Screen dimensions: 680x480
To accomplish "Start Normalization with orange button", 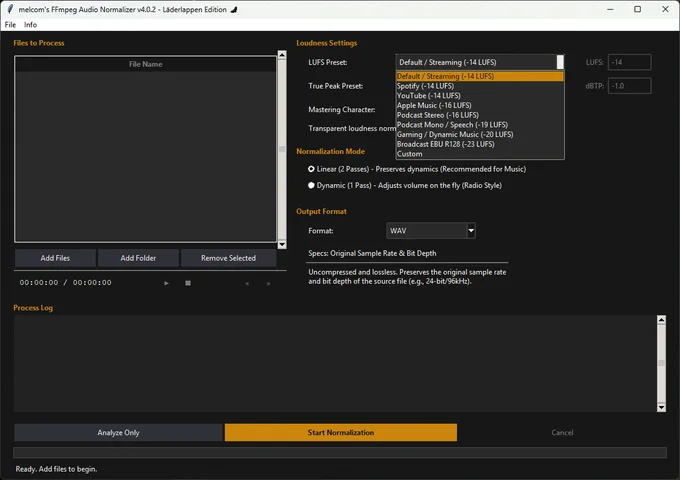I will 341,433.
